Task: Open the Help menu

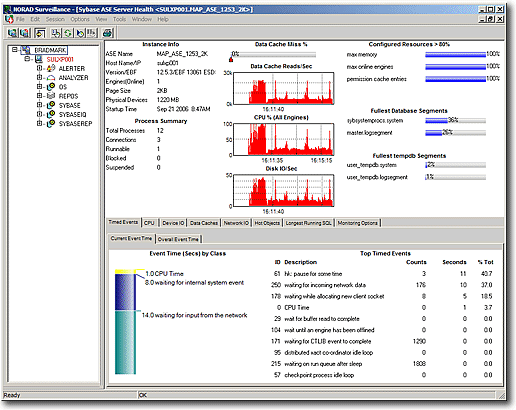Action: (x=163, y=19)
